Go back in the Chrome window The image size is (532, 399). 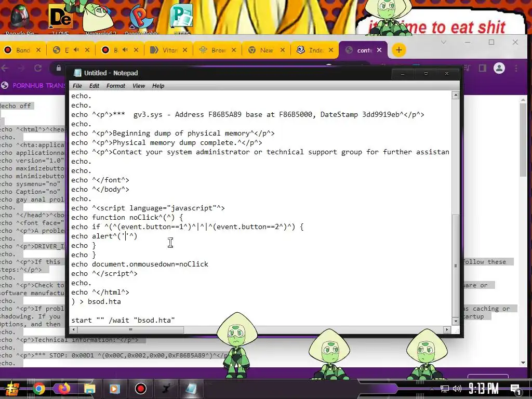click(x=5, y=68)
